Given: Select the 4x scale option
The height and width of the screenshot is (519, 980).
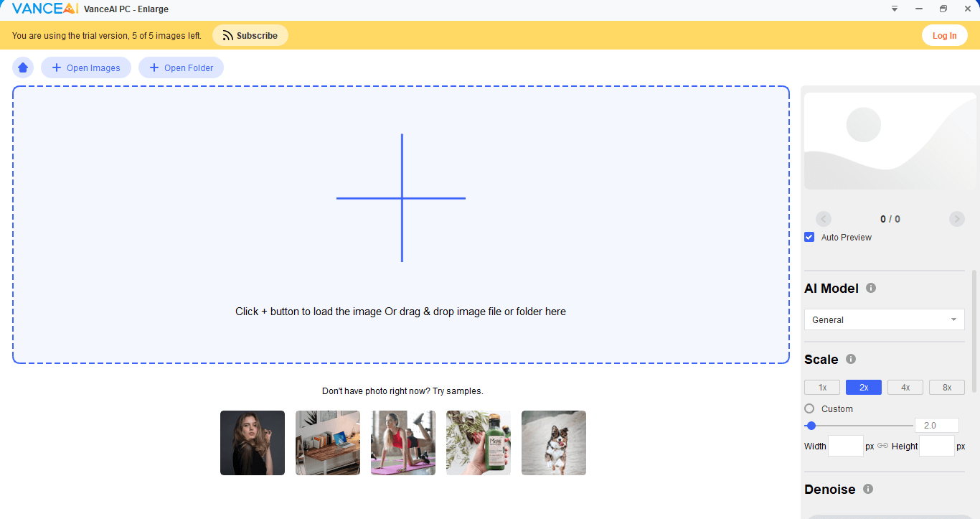Looking at the screenshot, I should click(x=905, y=387).
